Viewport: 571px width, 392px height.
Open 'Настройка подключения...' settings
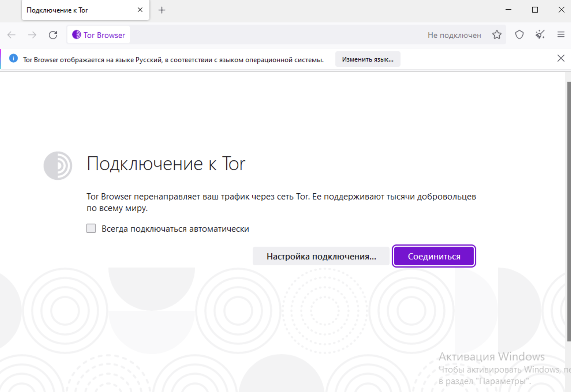[x=321, y=256]
